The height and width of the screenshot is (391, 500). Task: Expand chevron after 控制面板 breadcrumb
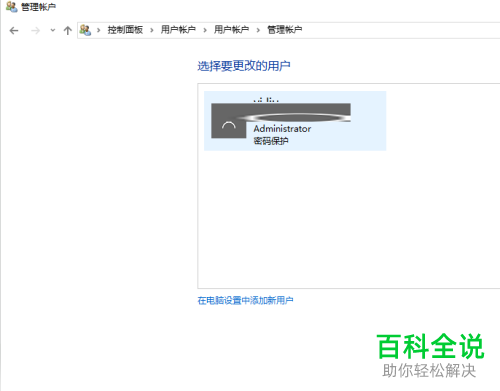(152, 30)
